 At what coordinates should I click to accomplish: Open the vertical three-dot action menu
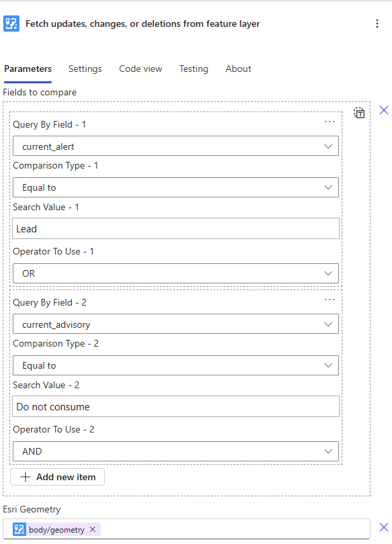coord(377,24)
